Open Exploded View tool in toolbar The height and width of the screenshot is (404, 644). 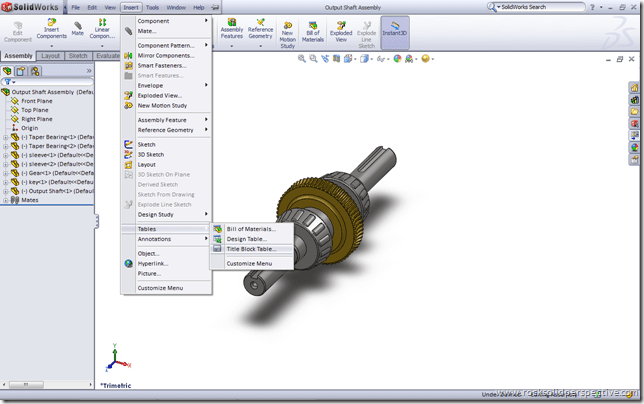pyautogui.click(x=341, y=32)
